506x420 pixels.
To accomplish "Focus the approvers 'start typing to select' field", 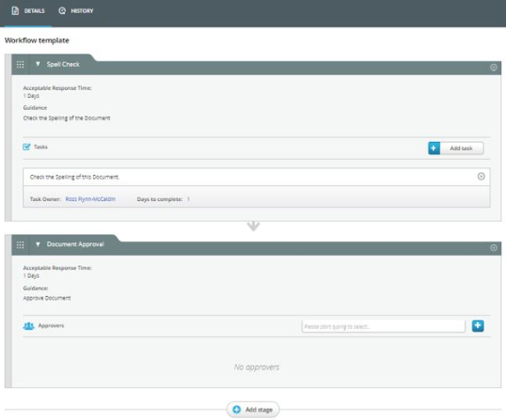I will coord(384,327).
